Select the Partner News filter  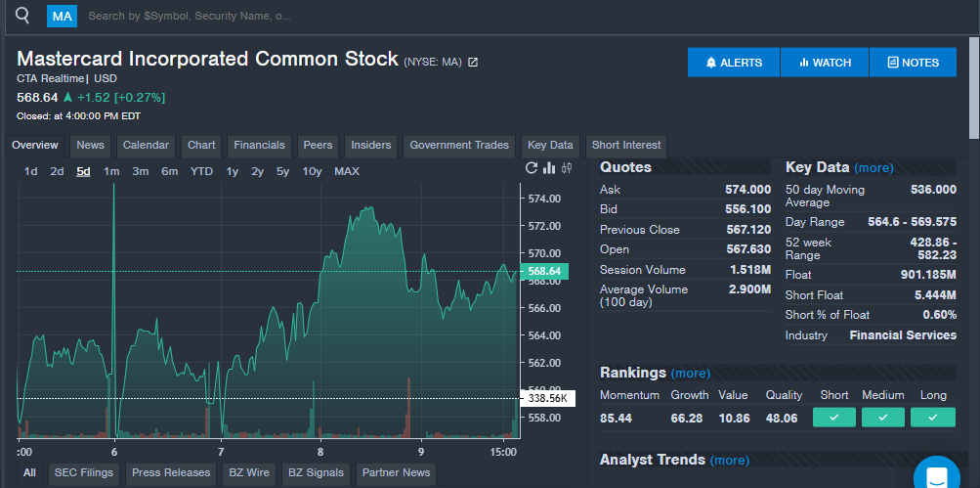397,473
